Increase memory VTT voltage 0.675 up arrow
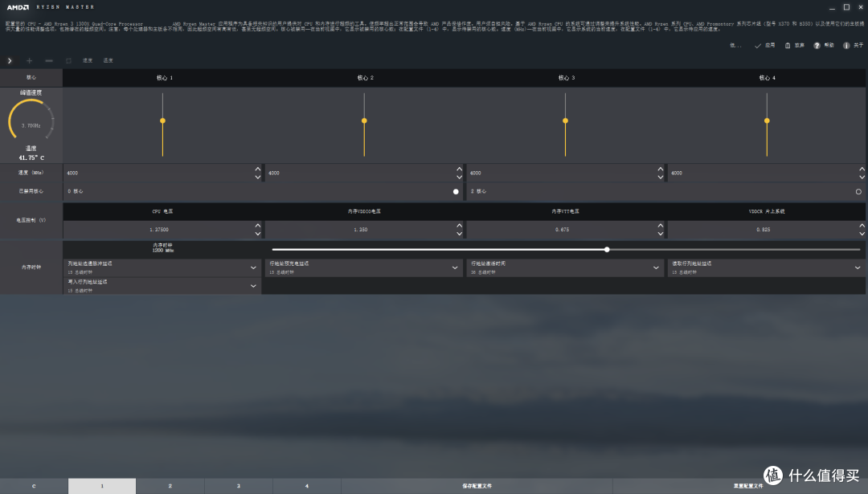 pos(661,226)
